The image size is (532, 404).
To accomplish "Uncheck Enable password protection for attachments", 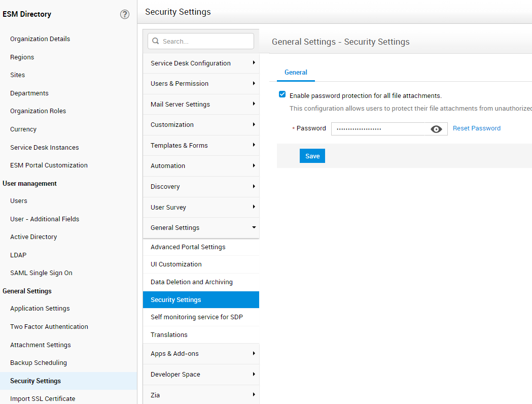I will pyautogui.click(x=282, y=94).
